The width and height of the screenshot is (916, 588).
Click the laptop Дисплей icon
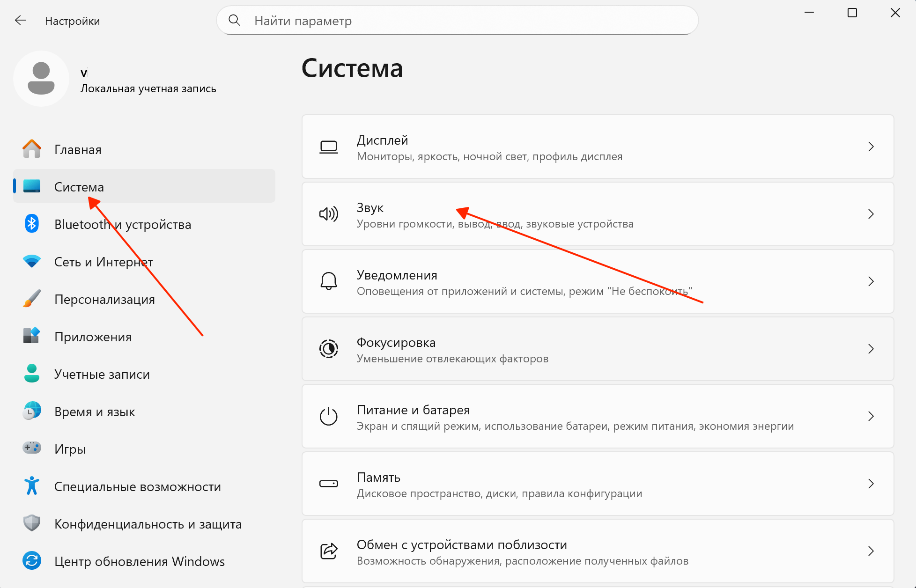(329, 147)
